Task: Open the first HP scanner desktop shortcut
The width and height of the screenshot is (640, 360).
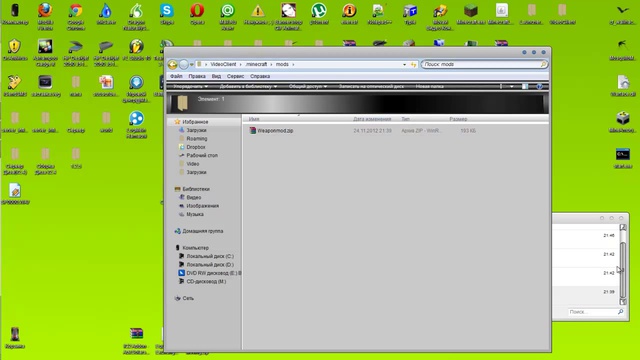Action: 76,47
